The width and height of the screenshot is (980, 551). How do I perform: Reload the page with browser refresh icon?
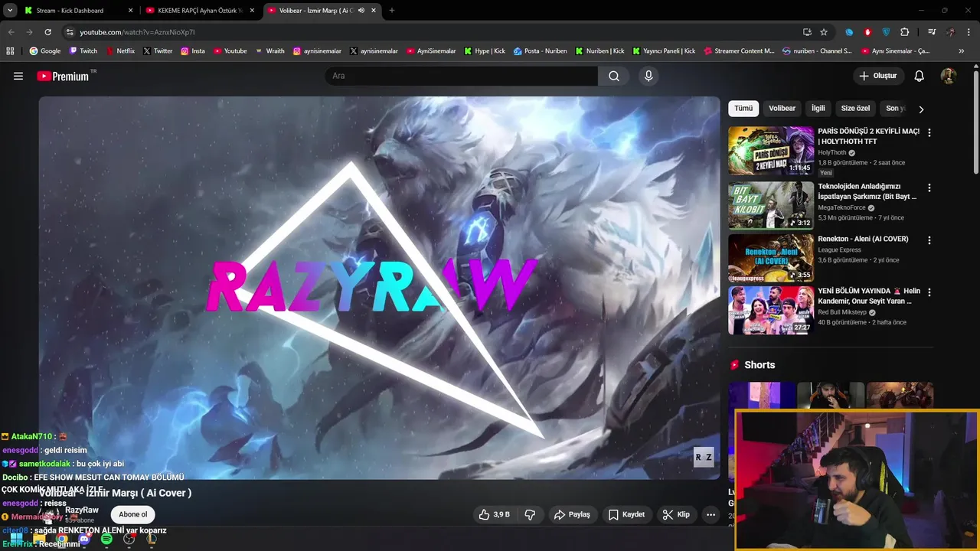point(47,32)
